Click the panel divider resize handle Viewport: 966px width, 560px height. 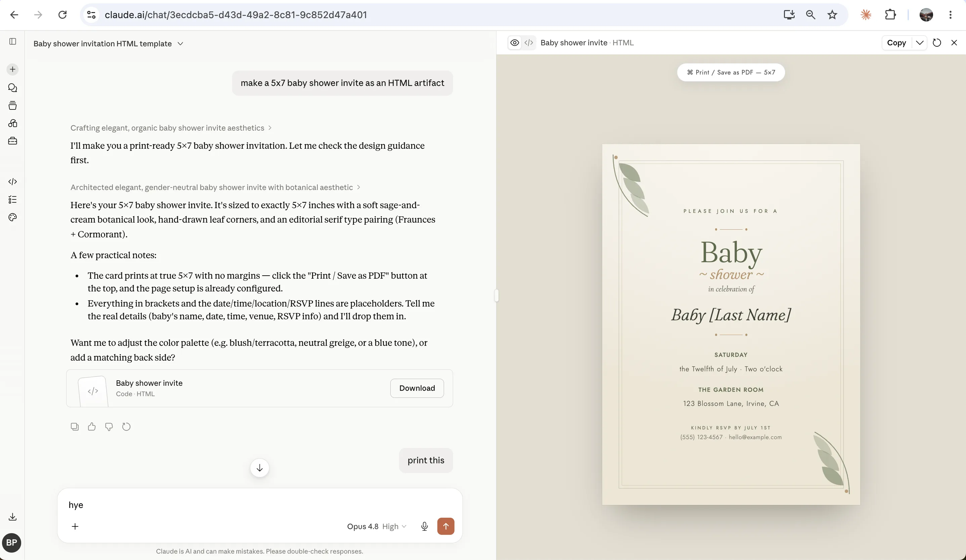496,295
